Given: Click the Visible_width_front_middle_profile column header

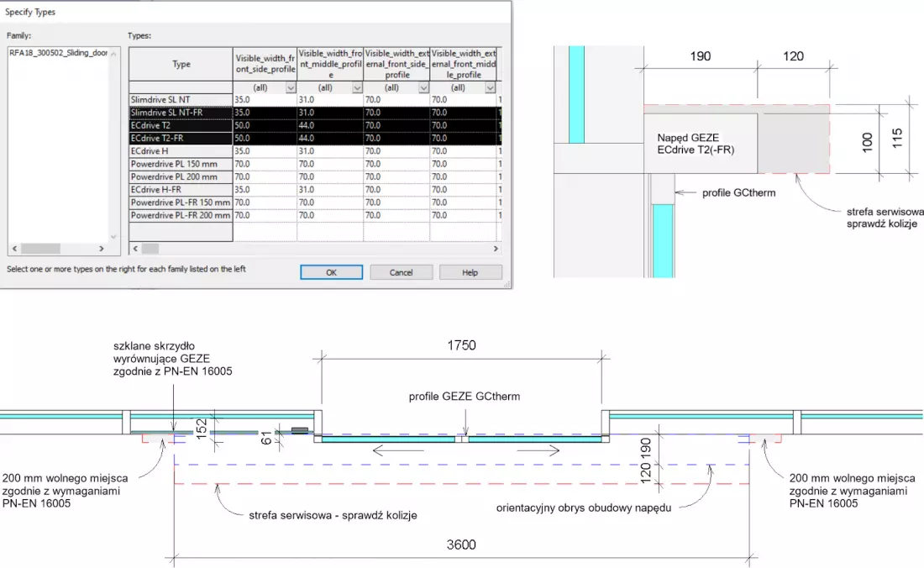Looking at the screenshot, I should 331,64.
